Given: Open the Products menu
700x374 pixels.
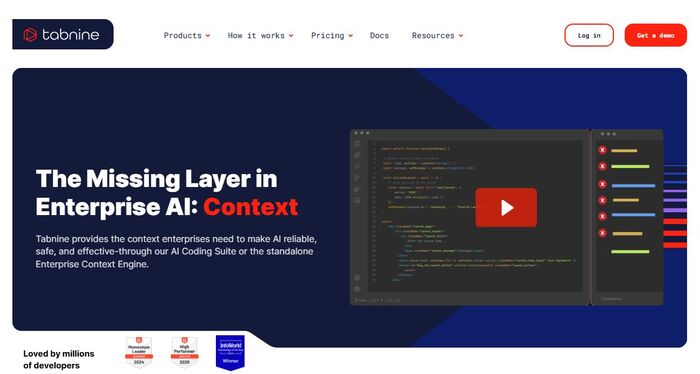Looking at the screenshot, I should click(x=183, y=36).
